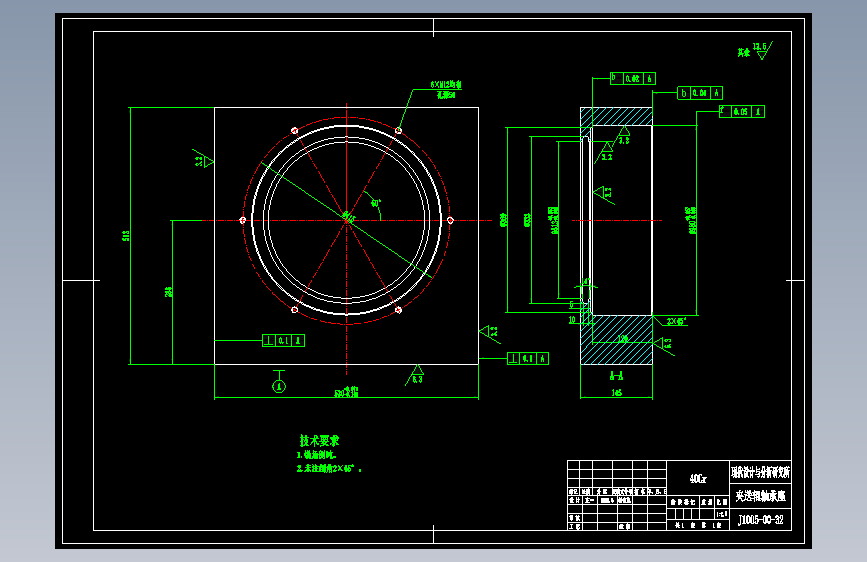Select the 夹送辊轴承座 part name text
867x562 pixels.
pos(760,496)
